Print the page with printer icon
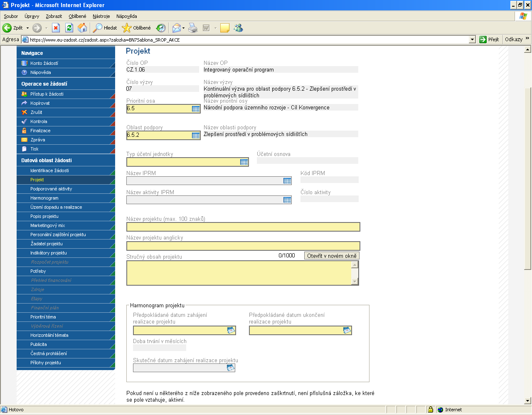 tap(193, 28)
